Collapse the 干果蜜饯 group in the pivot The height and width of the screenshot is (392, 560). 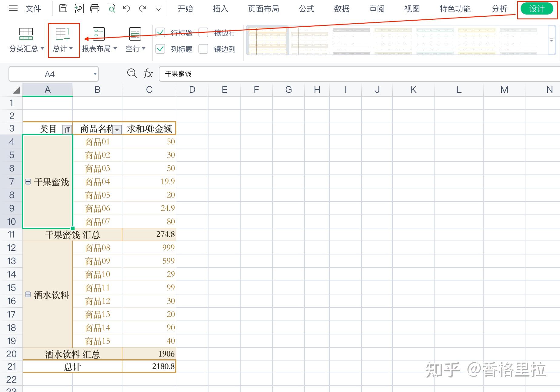[x=28, y=181]
